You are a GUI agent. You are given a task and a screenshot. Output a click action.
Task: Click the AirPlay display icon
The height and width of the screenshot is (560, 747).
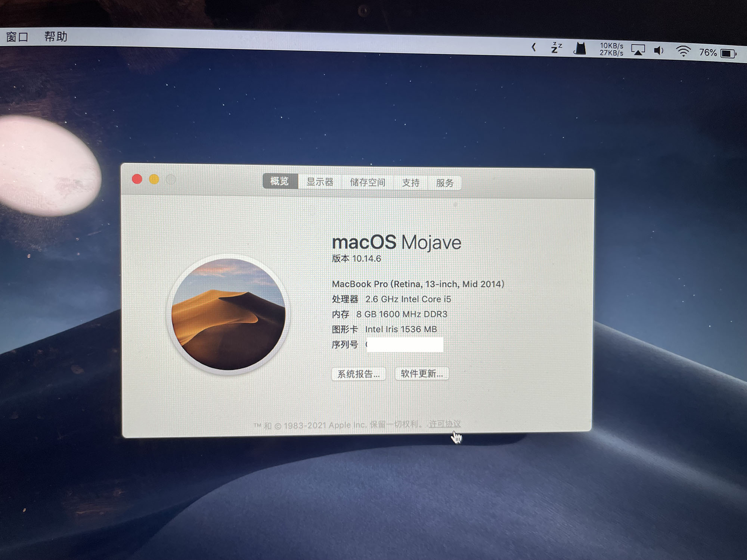click(x=638, y=50)
